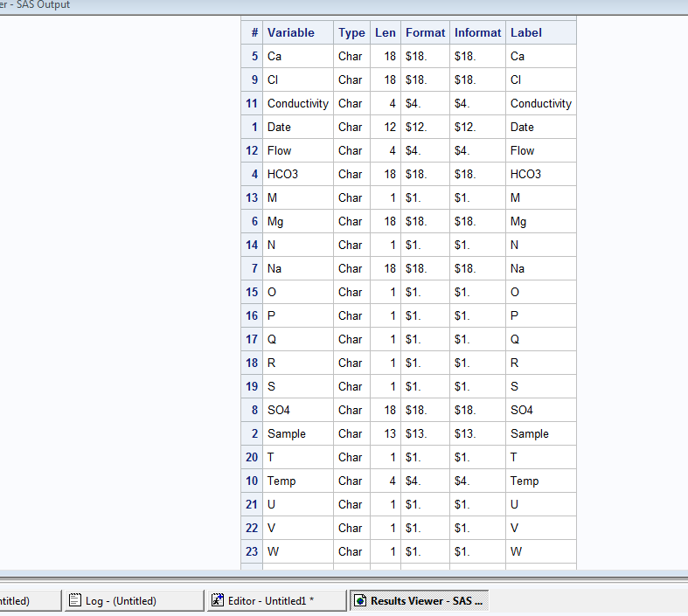Click the Char type in HCO3 row
688x616 pixels.
351,175
